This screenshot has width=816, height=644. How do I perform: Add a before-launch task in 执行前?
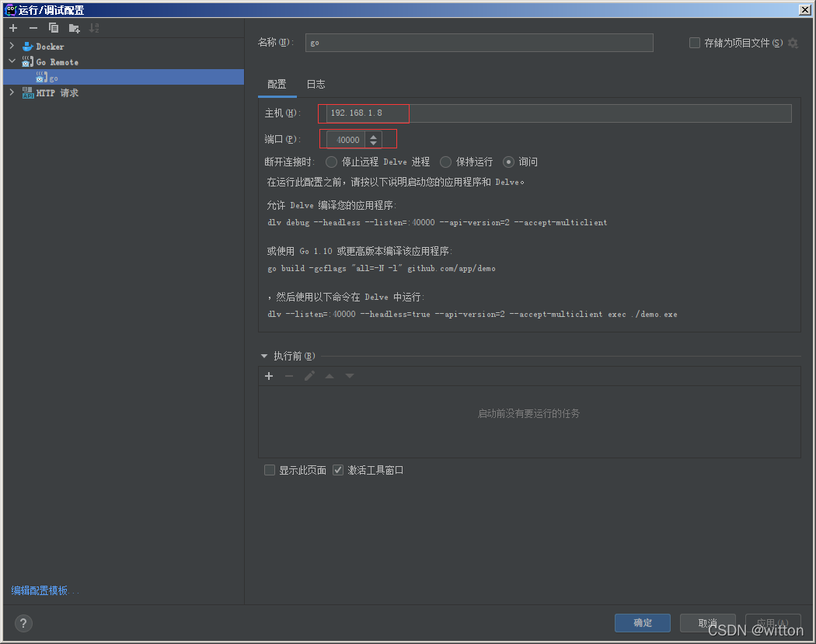click(269, 376)
